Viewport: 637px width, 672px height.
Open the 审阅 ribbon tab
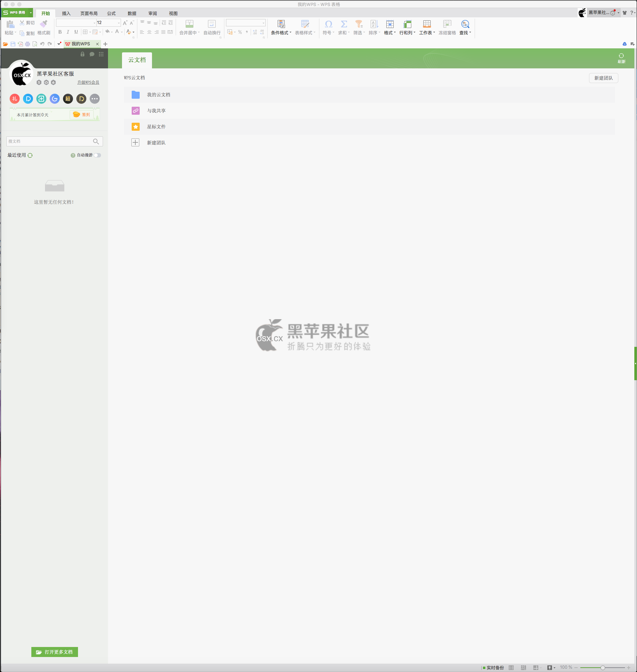(153, 13)
